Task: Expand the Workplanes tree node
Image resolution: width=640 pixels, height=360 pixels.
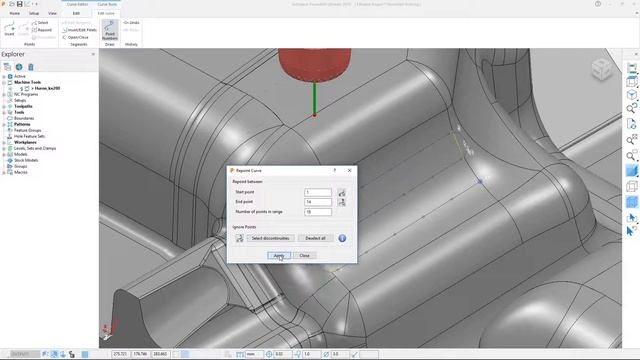Action: click(4, 142)
